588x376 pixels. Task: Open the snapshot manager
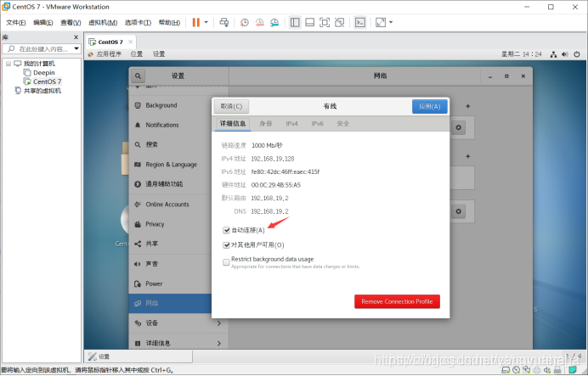coord(274,22)
